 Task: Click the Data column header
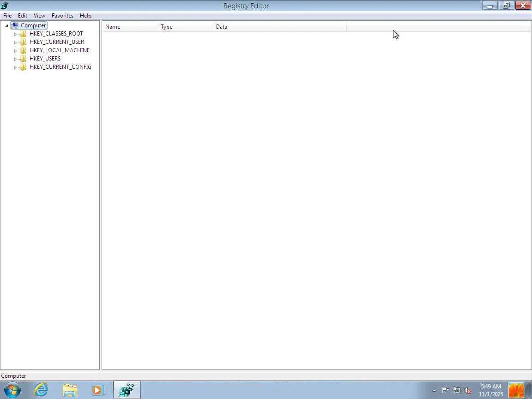click(x=280, y=27)
